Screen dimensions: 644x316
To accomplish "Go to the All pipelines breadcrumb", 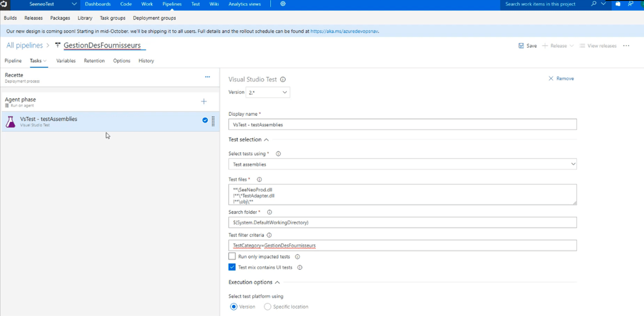I will pos(25,45).
